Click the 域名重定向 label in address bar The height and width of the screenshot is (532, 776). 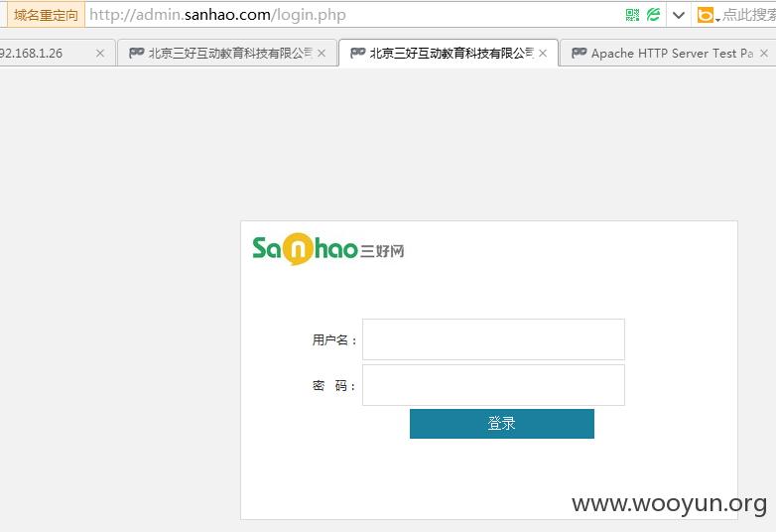(x=46, y=15)
